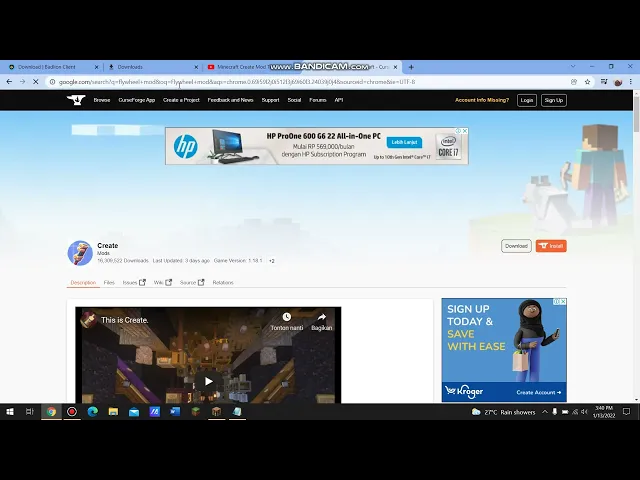The width and height of the screenshot is (640, 480).
Task: Open the Mail app on the taskbar
Action: [x=134, y=412]
